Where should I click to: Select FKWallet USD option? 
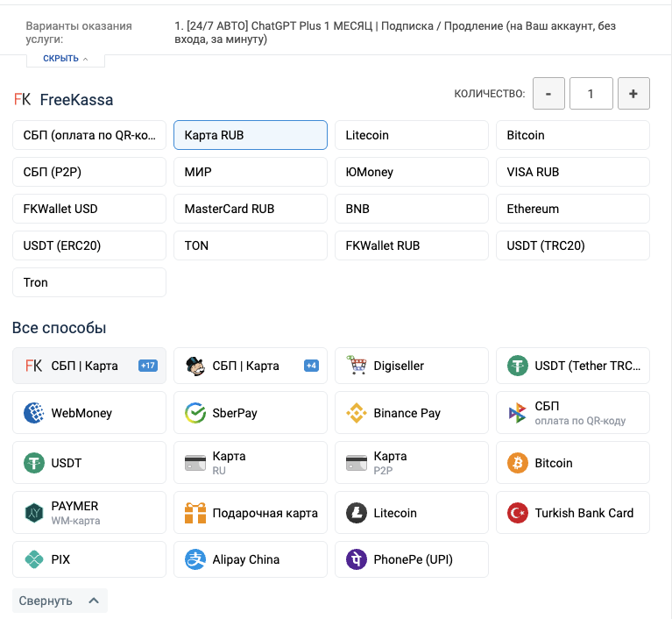89,209
